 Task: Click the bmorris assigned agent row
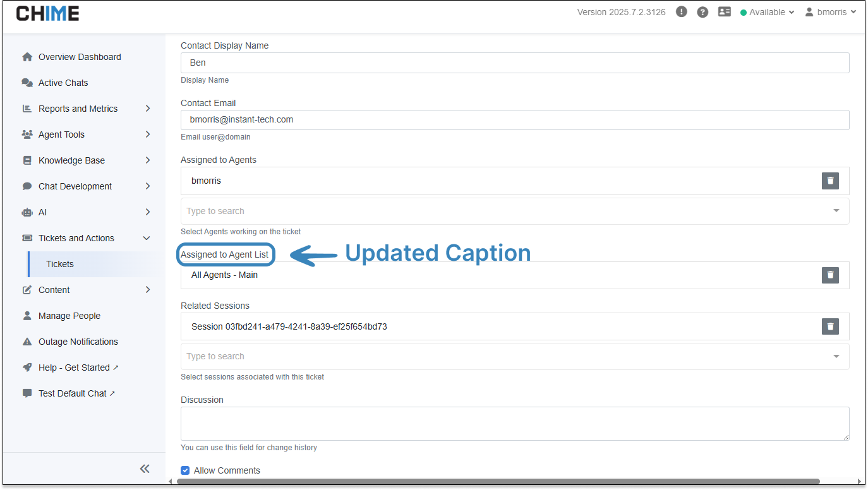coord(515,181)
